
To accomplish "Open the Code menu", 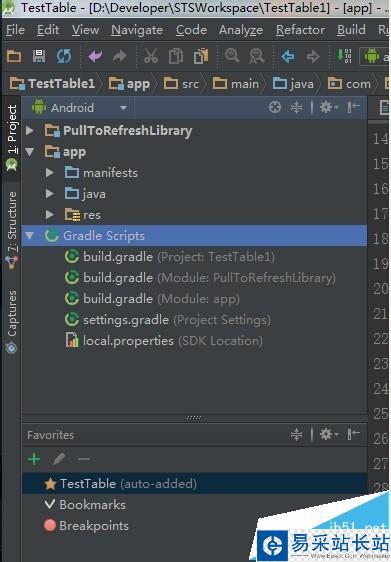I will pyautogui.click(x=191, y=30).
